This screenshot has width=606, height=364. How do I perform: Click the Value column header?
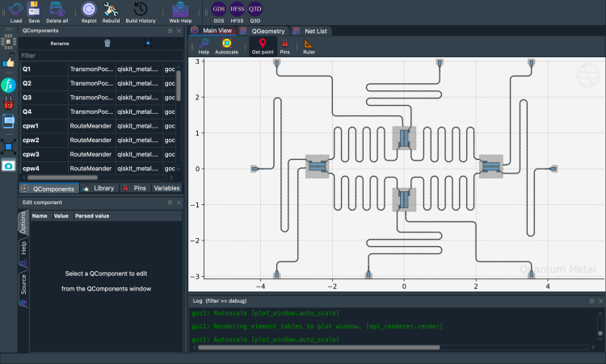click(61, 215)
